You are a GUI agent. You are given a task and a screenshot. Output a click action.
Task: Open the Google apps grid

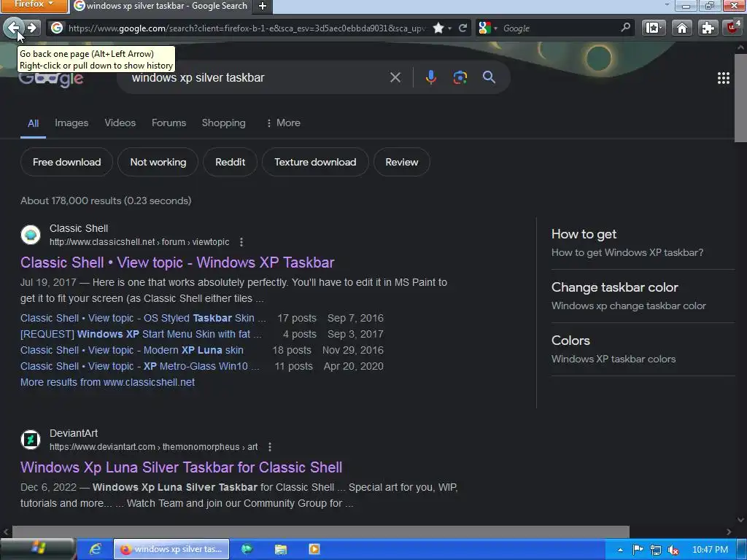[723, 78]
